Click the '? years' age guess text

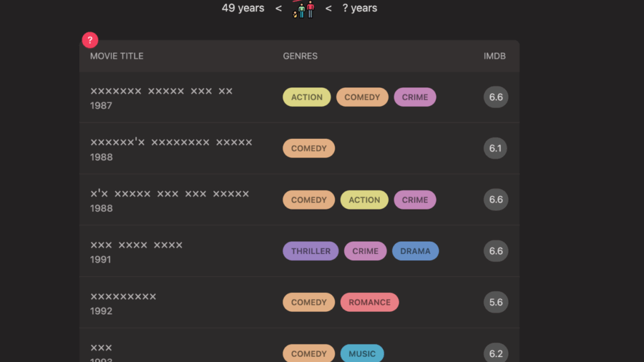[360, 8]
